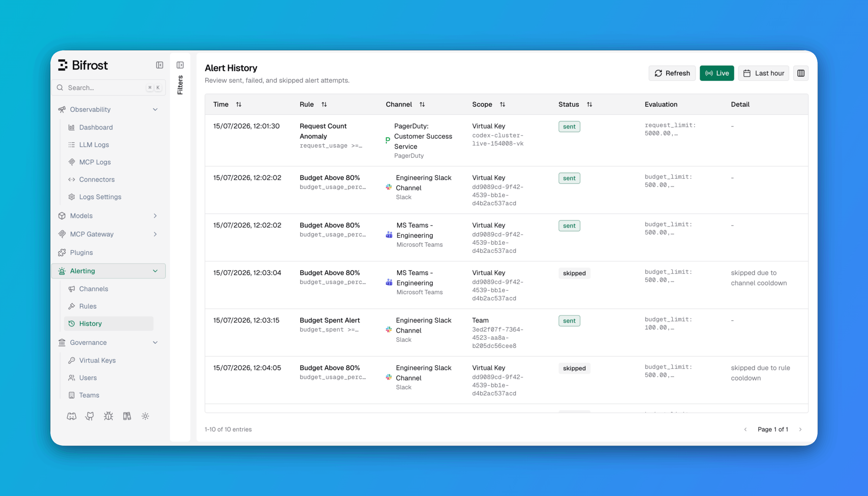Collapse the sidebar with the panel icon
This screenshot has width=868, height=496.
pos(160,65)
